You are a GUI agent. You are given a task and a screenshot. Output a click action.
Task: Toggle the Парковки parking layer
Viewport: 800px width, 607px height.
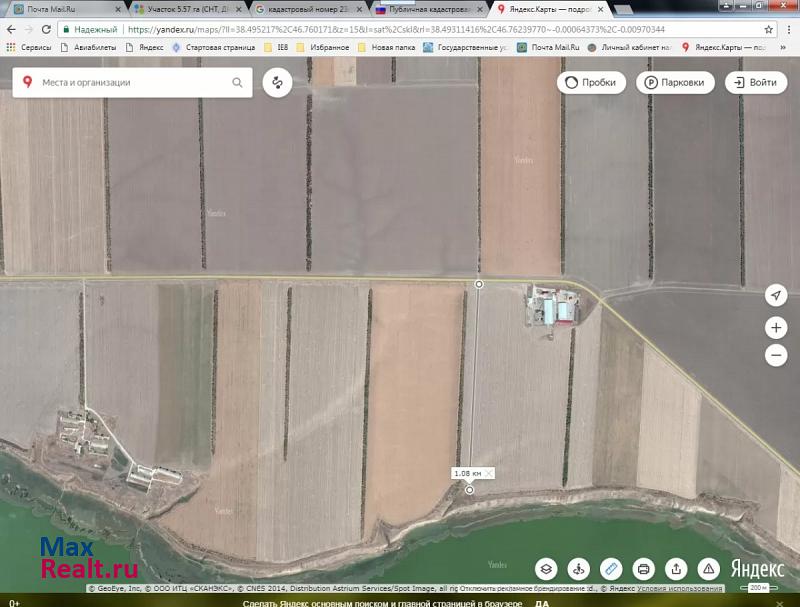pyautogui.click(x=676, y=83)
